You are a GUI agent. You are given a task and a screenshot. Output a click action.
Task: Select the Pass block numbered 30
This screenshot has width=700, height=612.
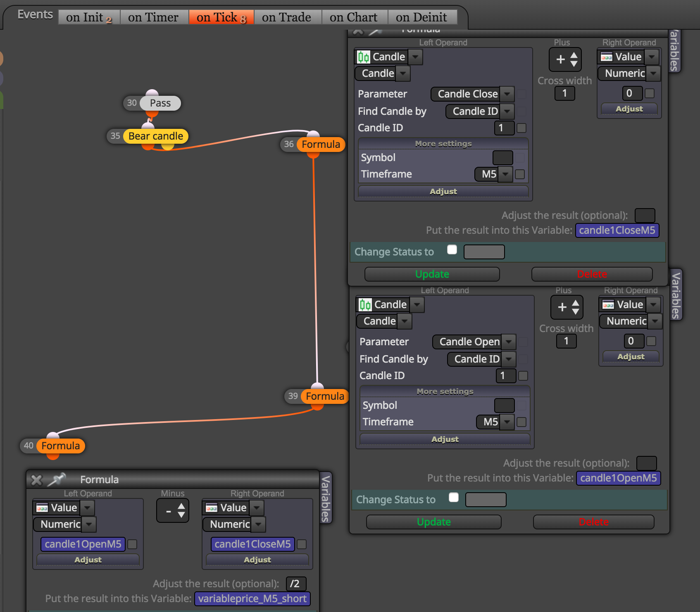pyautogui.click(x=160, y=103)
